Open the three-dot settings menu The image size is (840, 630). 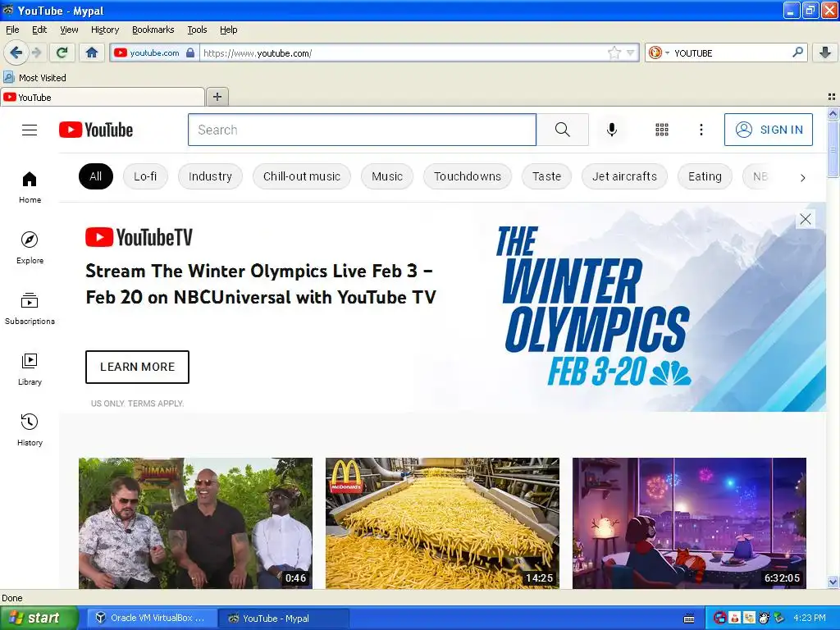701,130
